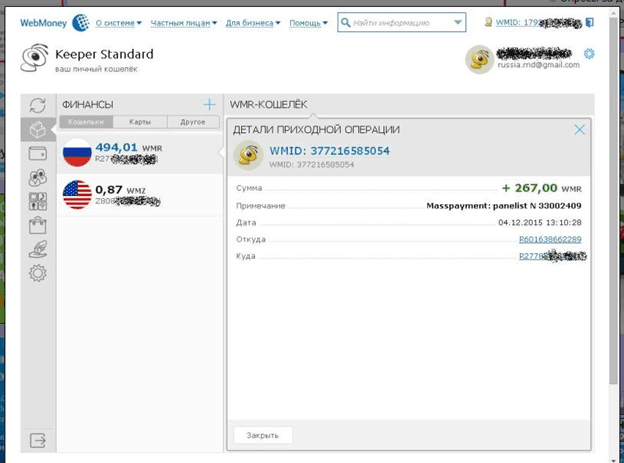Switch to the 'Карты' tab
Viewport: 624px width, 463px height.
click(x=140, y=122)
